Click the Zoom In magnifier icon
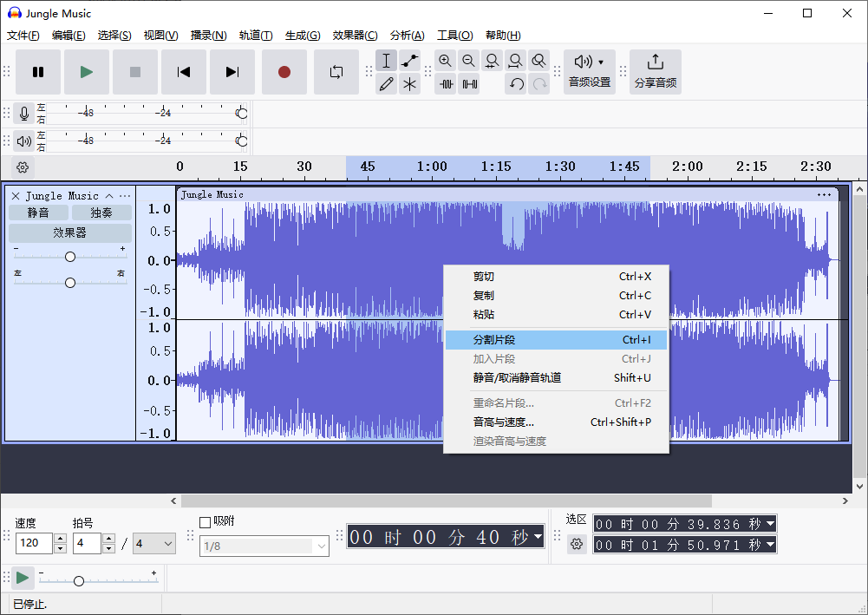Viewport: 868px width, 615px height. point(446,61)
